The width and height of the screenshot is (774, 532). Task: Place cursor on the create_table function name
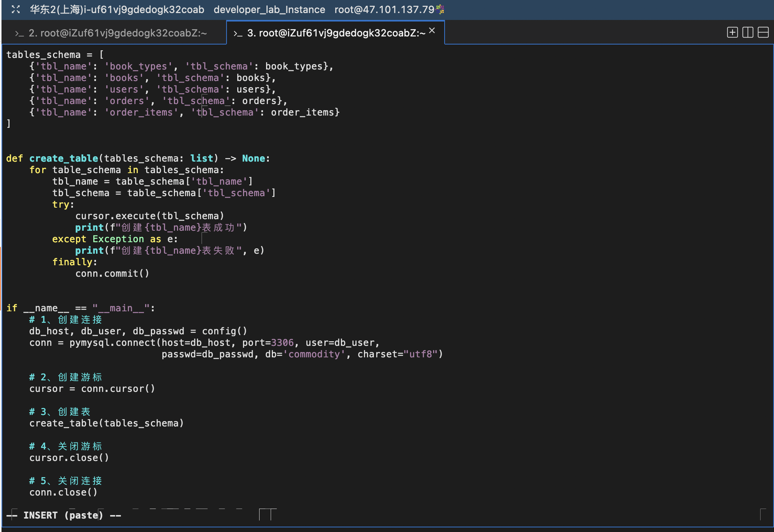tap(64, 159)
